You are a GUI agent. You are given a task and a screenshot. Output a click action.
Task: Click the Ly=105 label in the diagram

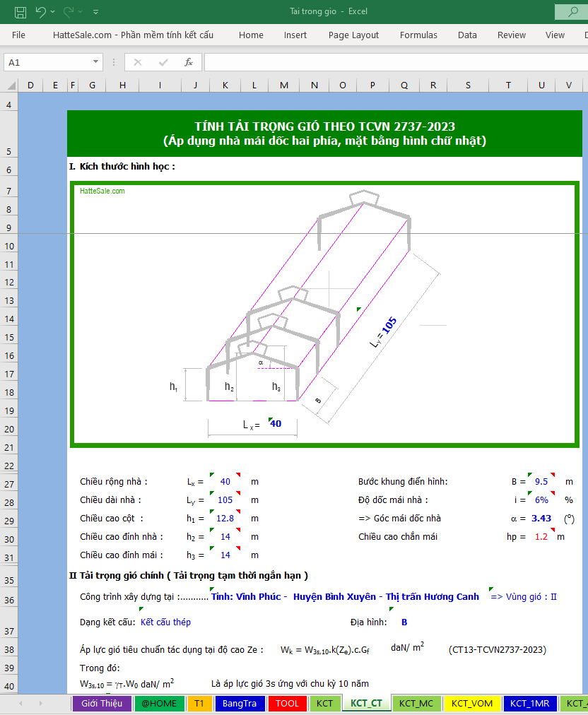tap(383, 332)
